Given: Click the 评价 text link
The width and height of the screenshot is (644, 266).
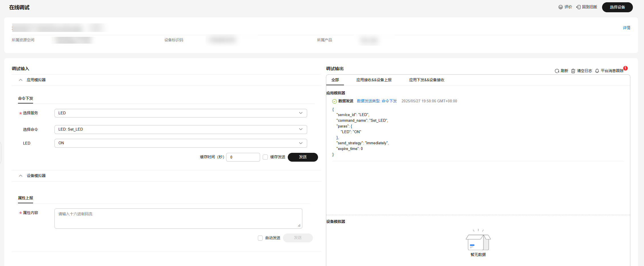Looking at the screenshot, I should [568, 7].
